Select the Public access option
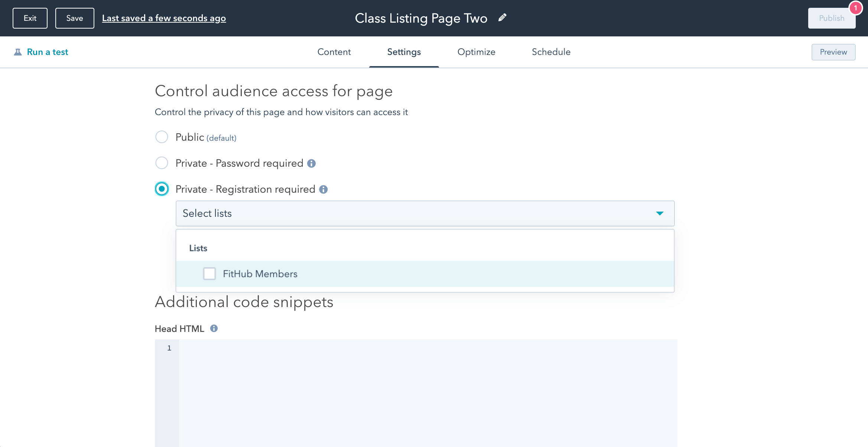This screenshot has width=868, height=447. [162, 137]
